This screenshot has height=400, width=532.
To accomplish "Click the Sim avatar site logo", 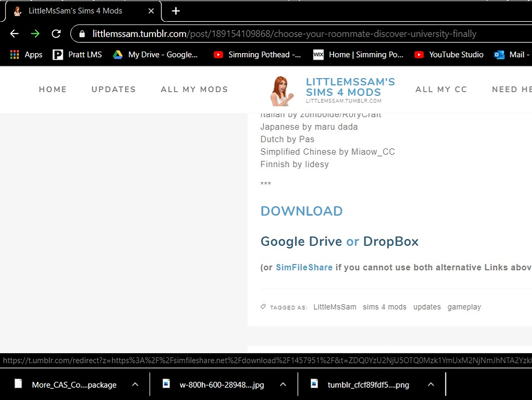I will click(281, 91).
